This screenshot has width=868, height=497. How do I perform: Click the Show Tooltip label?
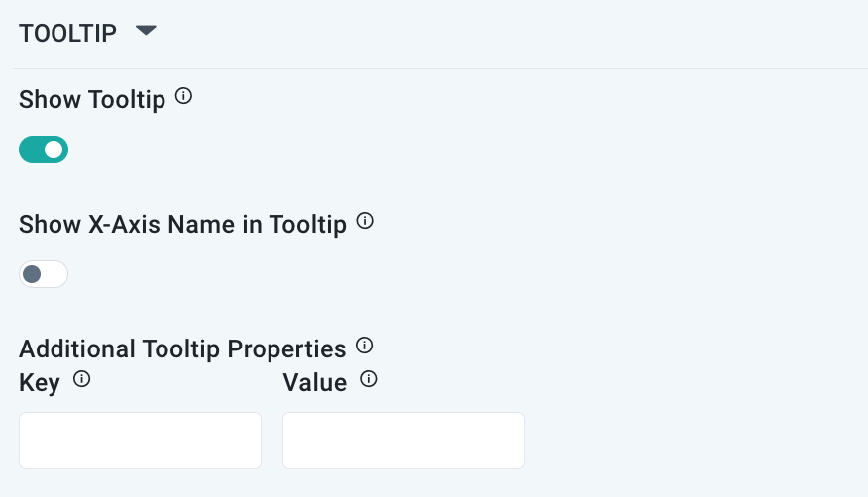click(x=92, y=100)
